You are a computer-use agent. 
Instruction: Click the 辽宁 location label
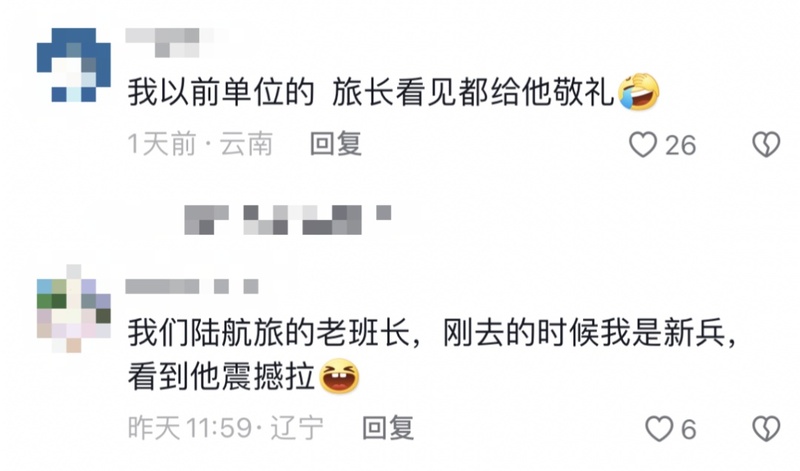296,428
